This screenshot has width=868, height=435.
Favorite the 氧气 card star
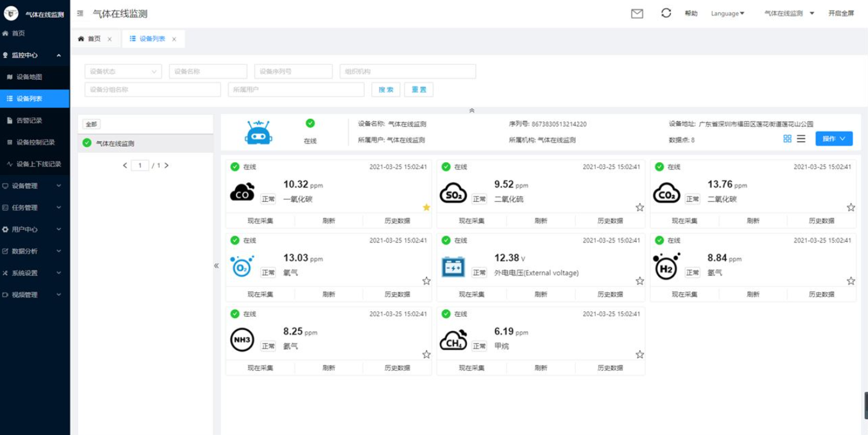click(x=427, y=281)
